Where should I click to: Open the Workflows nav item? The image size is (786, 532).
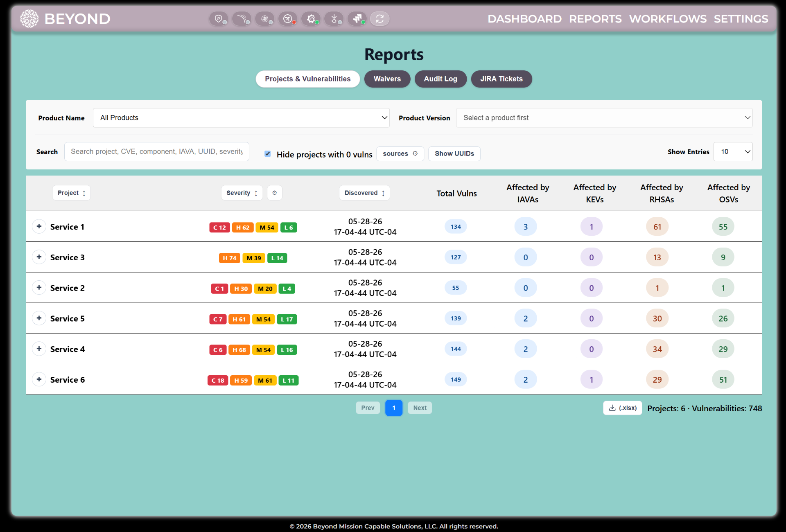[x=668, y=19]
